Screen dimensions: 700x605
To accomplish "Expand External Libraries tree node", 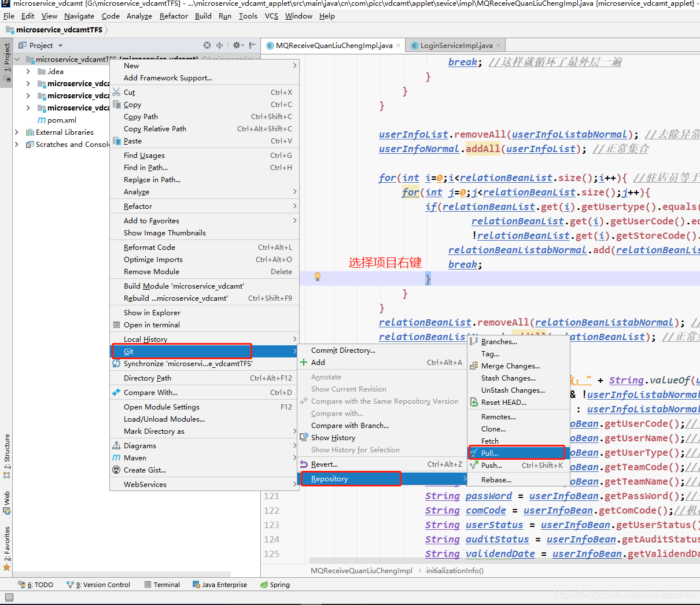I will pos(17,132).
